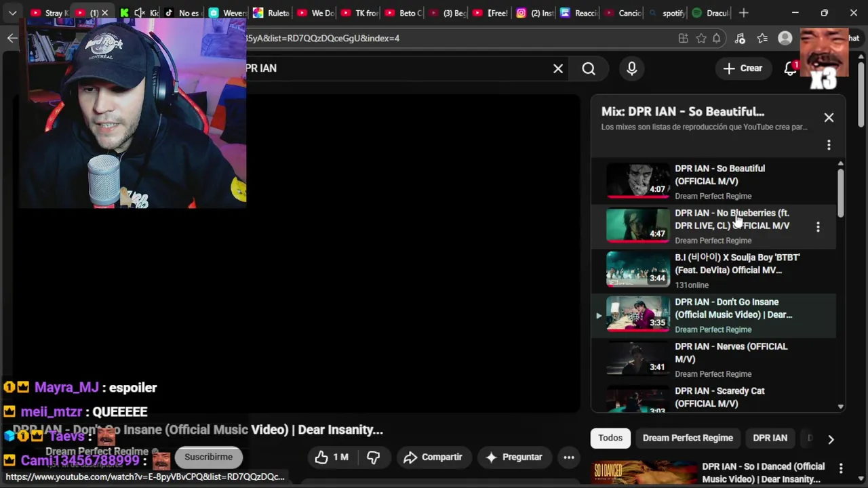Open the More actions ellipsis beside Preguntar
Screen dimensions: 868x488
(x=569, y=457)
